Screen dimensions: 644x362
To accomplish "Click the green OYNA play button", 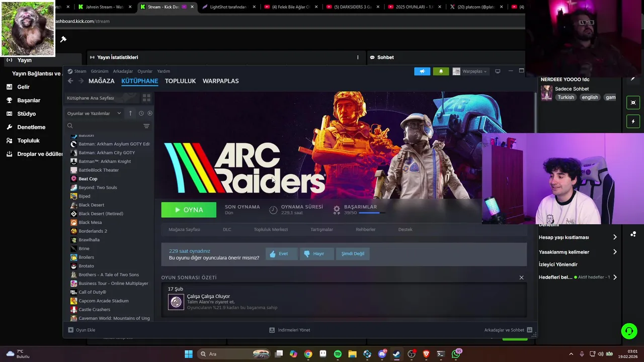I will (x=189, y=210).
